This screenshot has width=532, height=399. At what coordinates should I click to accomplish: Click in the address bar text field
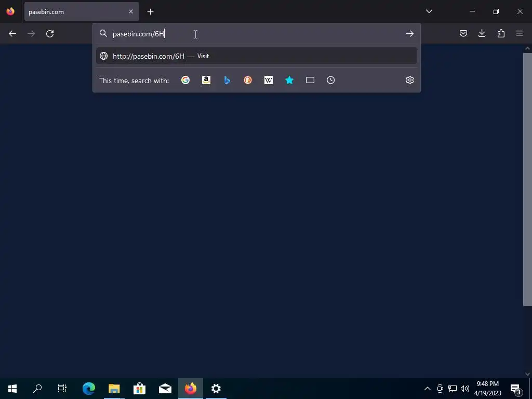(257, 34)
